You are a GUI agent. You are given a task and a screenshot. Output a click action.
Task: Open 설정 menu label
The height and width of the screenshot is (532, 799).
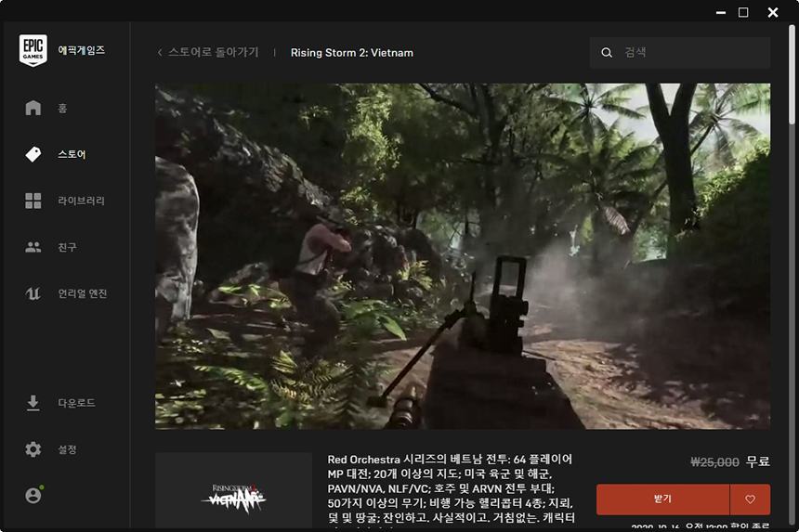pos(67,449)
